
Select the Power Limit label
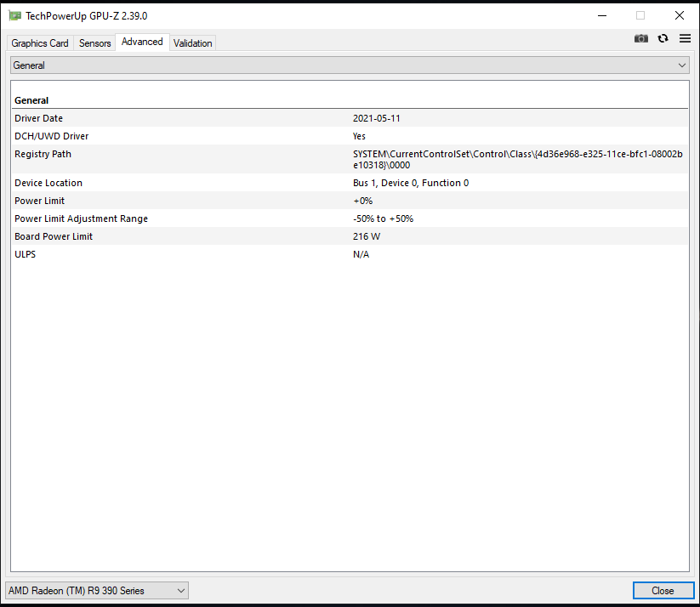(x=39, y=201)
